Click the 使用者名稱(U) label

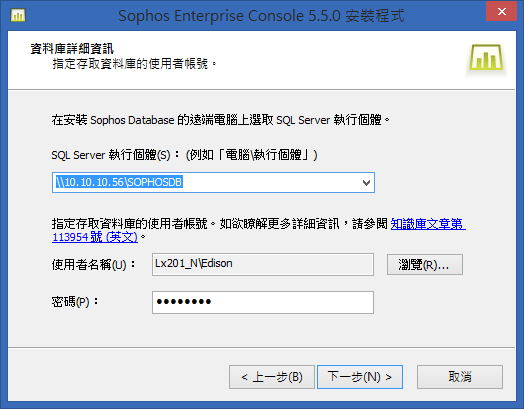[94, 265]
